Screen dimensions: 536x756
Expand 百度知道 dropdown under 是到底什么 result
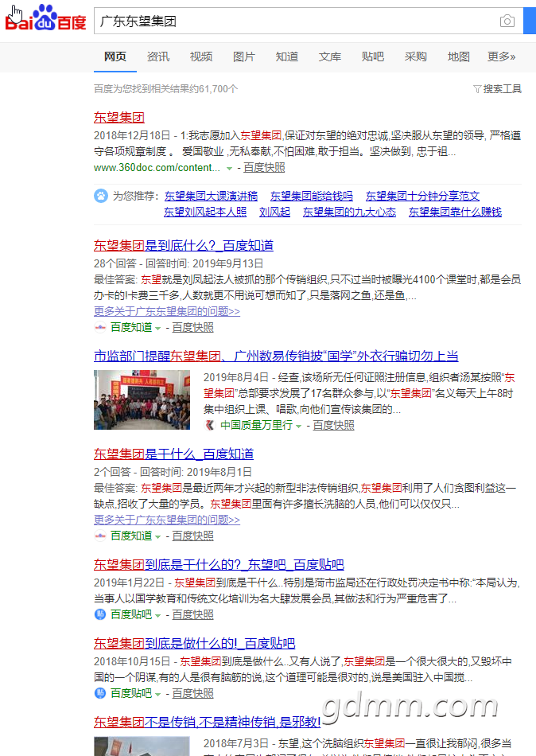157,329
